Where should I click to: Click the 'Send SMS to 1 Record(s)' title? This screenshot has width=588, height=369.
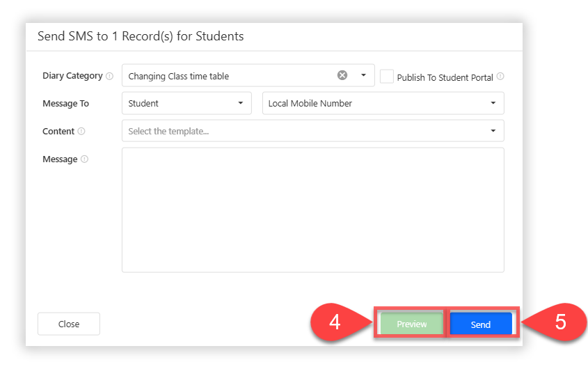(141, 36)
